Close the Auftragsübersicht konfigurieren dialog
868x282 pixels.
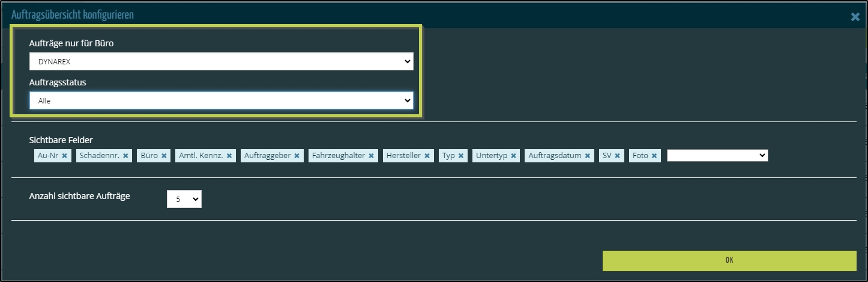855,17
